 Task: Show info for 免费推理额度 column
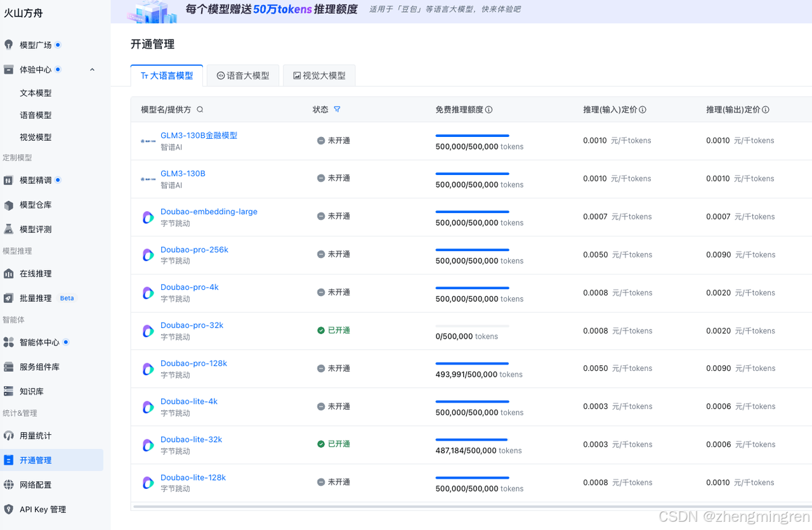click(488, 110)
